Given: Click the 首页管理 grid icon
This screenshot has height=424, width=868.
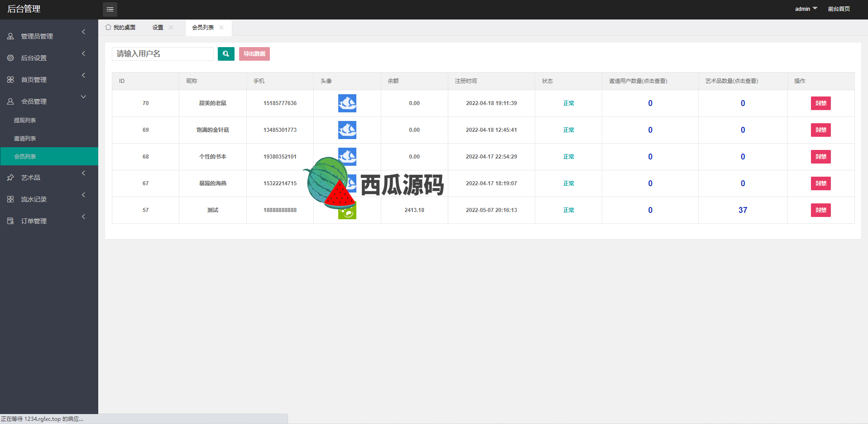Looking at the screenshot, I should tap(10, 80).
